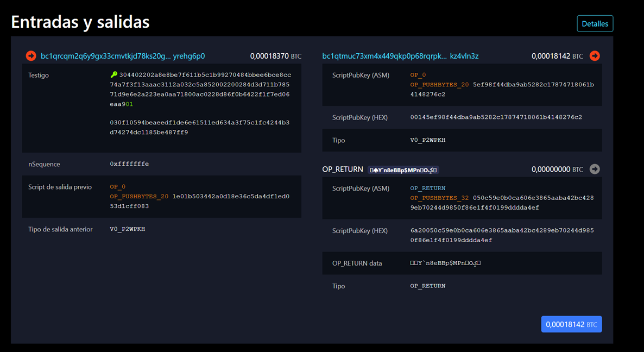The width and height of the screenshot is (644, 352).
Task: Click the OP_RETURN data value text
Action: click(445, 263)
